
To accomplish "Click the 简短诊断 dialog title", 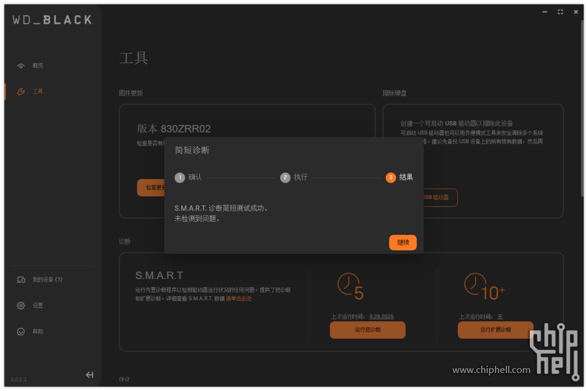I will 192,151.
